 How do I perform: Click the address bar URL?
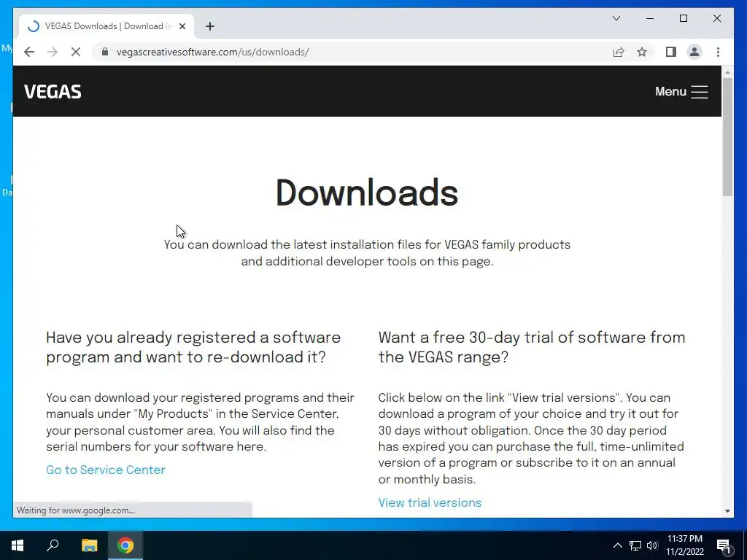[212, 52]
